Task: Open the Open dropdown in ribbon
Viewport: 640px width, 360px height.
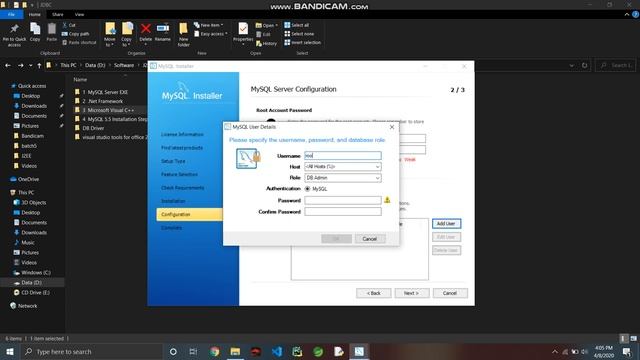Action: click(x=267, y=25)
